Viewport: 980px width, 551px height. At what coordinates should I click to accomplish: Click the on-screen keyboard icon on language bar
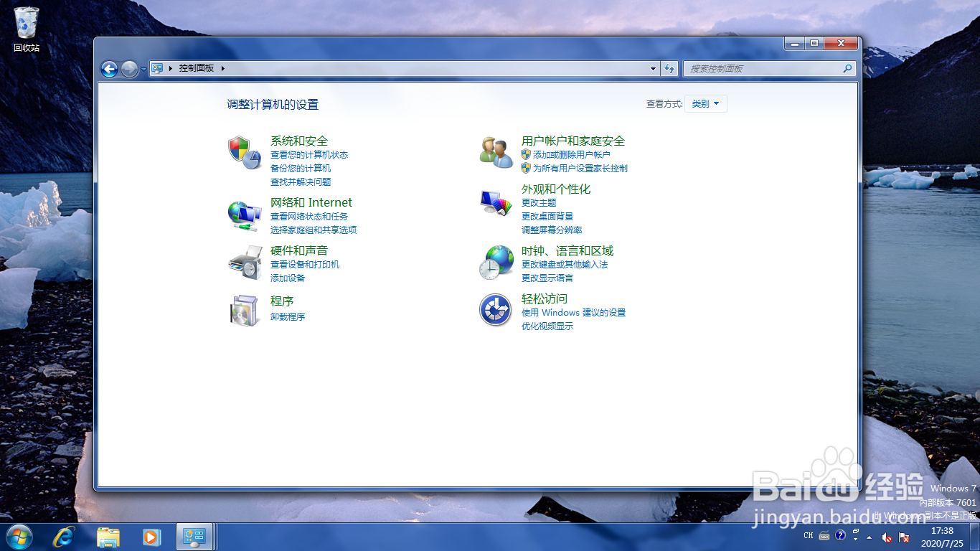pyautogui.click(x=824, y=535)
